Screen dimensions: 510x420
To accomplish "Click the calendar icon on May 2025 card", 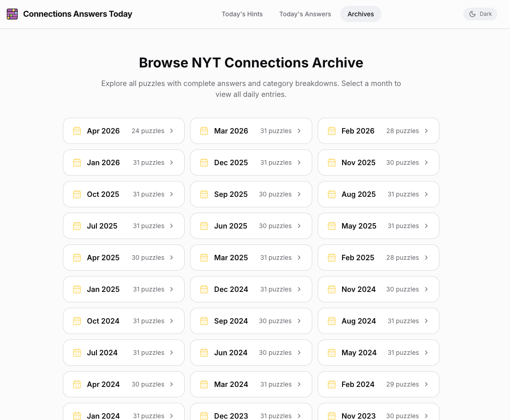I will [x=331, y=226].
